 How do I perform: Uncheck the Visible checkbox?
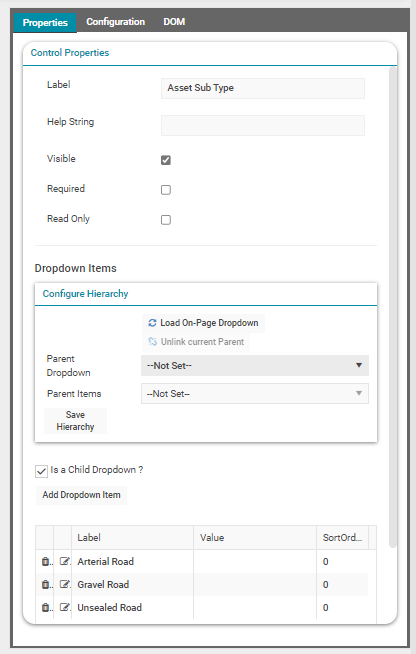coord(166,160)
